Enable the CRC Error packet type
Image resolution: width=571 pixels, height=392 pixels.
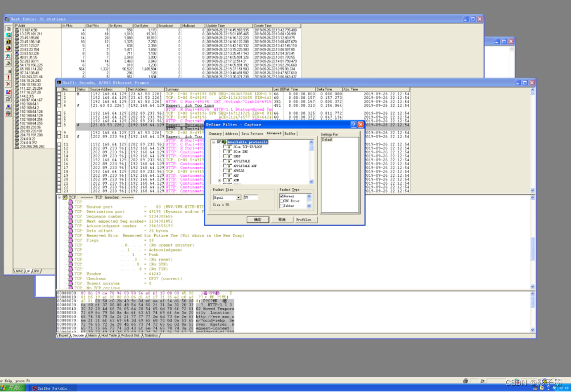pyautogui.click(x=282, y=201)
